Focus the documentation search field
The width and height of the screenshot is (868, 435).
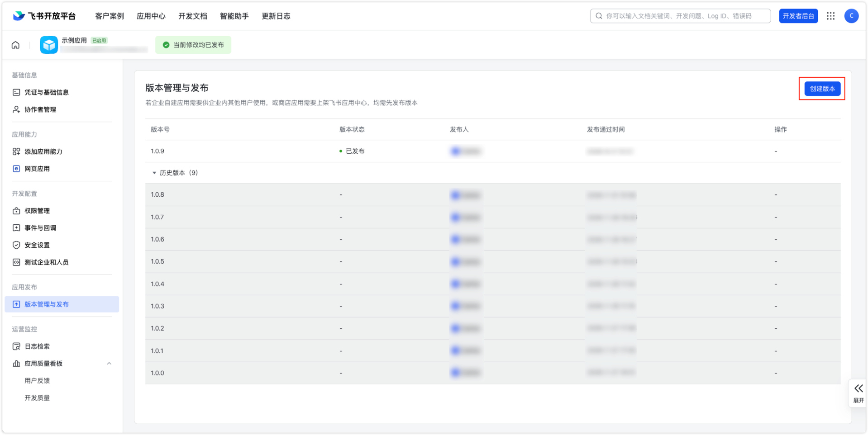[x=680, y=16]
